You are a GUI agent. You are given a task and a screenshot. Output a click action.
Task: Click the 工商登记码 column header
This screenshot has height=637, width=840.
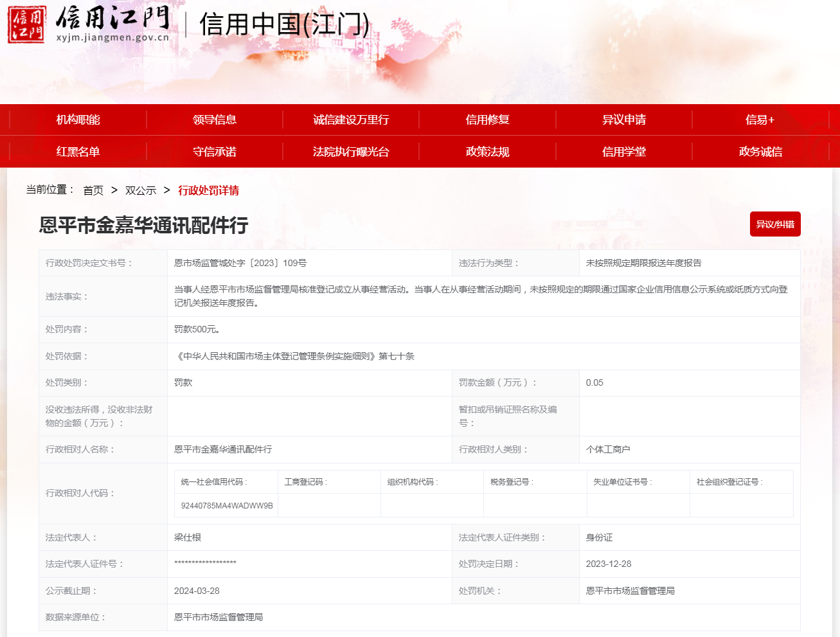pyautogui.click(x=306, y=482)
